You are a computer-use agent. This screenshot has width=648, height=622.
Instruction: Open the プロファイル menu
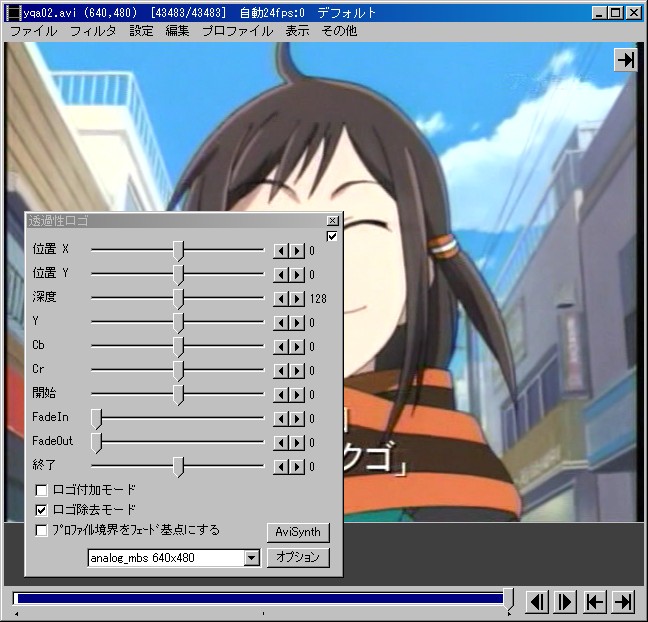click(238, 31)
